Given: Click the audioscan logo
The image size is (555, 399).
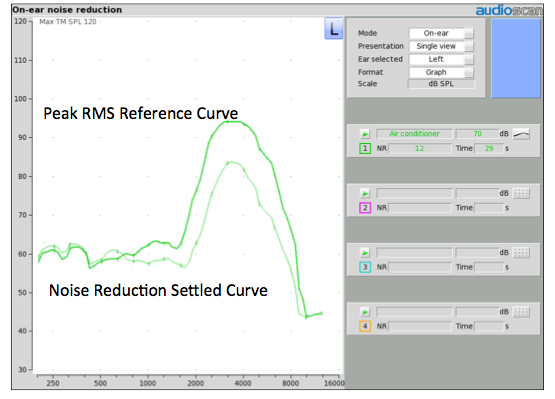Looking at the screenshot, I should 509,10.
